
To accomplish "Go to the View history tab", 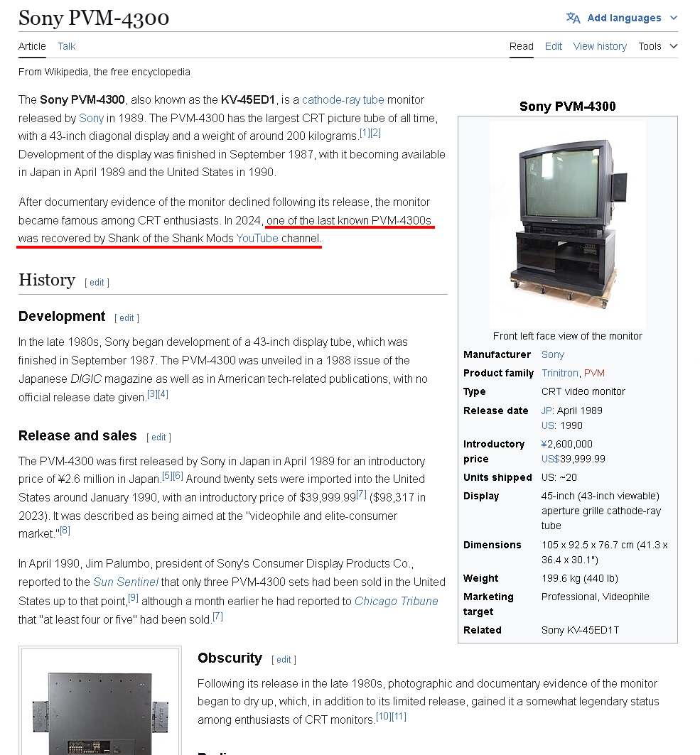I will 600,46.
